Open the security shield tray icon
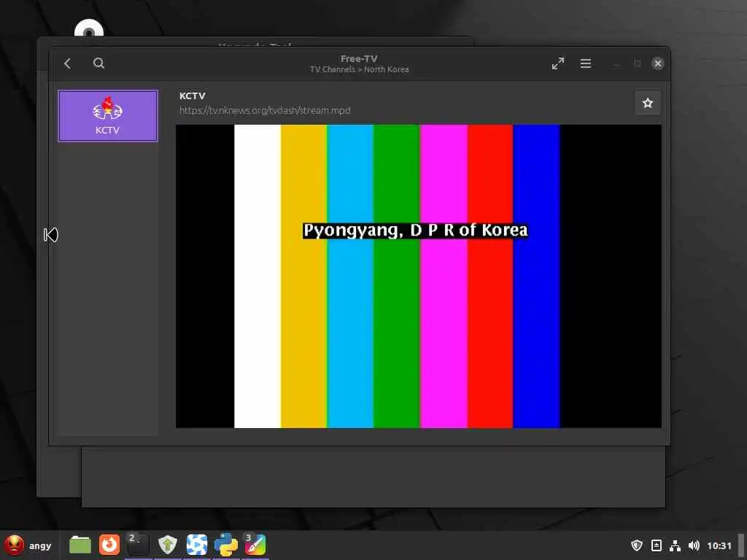The height and width of the screenshot is (560, 747). 636,545
